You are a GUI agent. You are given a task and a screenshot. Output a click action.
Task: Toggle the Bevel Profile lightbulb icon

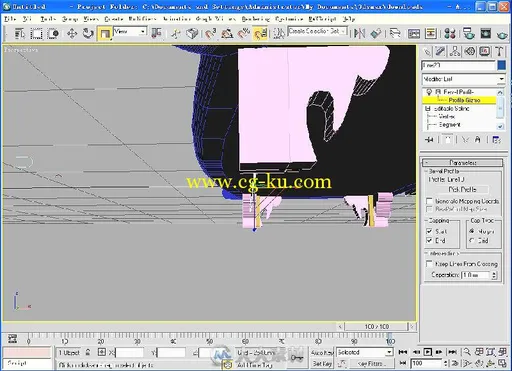[429, 92]
